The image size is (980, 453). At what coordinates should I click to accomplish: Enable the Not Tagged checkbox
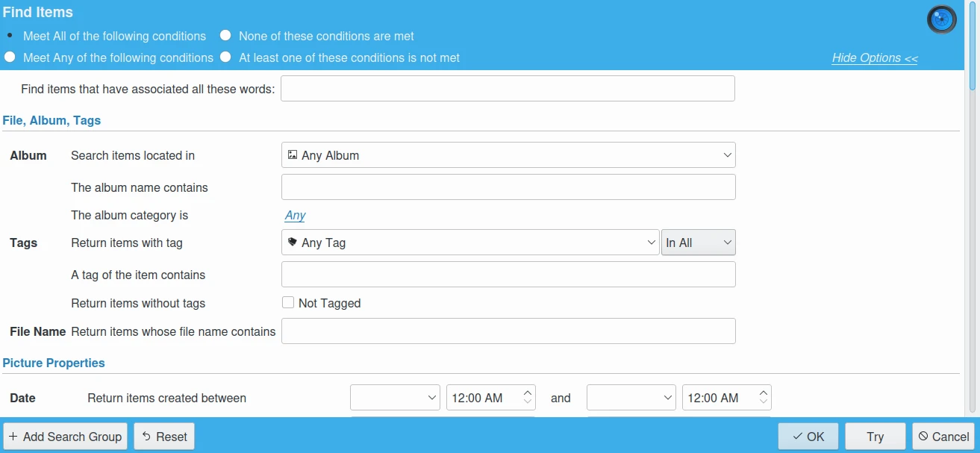[288, 303]
